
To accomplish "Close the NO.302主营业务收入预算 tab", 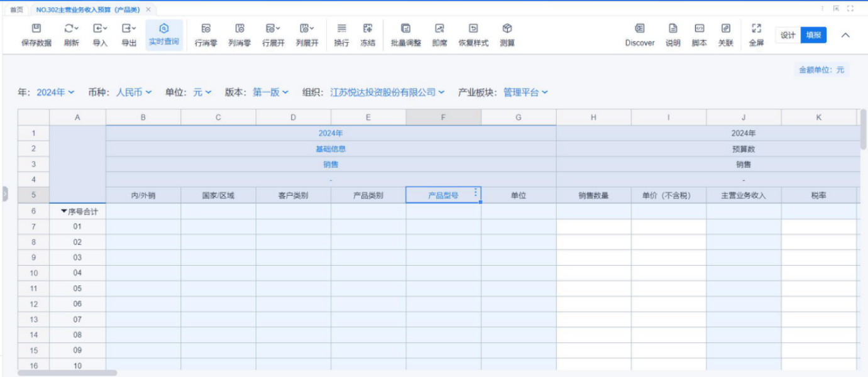I will pyautogui.click(x=148, y=9).
